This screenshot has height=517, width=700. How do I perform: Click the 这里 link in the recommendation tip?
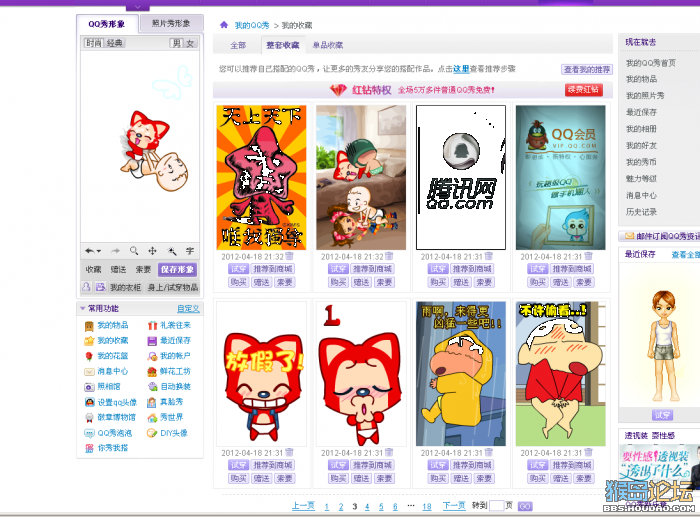point(461,69)
